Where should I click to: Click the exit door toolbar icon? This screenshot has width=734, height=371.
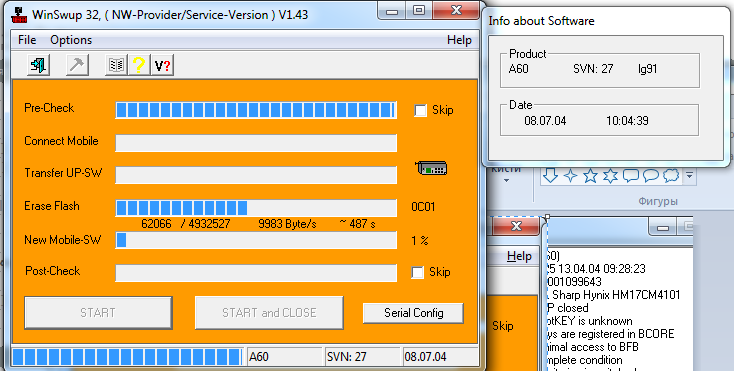tap(38, 65)
